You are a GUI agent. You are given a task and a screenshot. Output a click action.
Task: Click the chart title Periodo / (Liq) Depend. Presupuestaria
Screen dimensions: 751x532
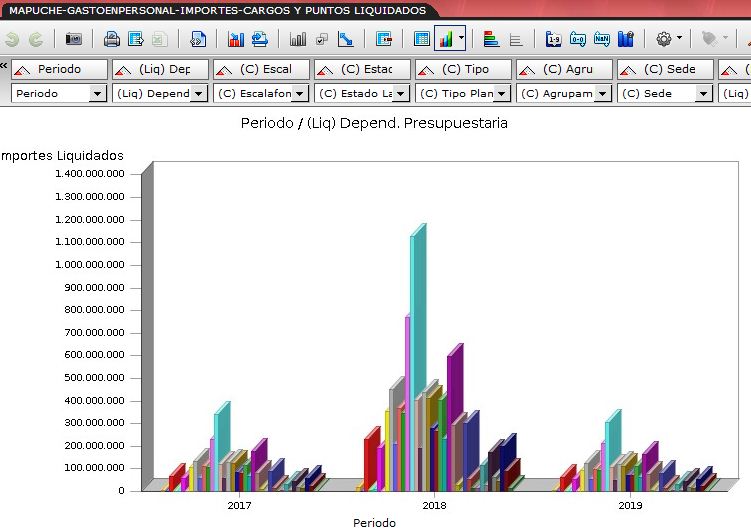[374, 124]
